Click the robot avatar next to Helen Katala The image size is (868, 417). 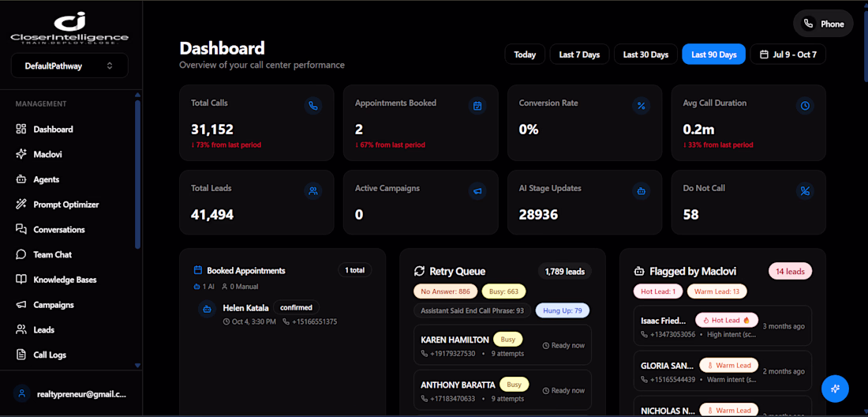207,309
